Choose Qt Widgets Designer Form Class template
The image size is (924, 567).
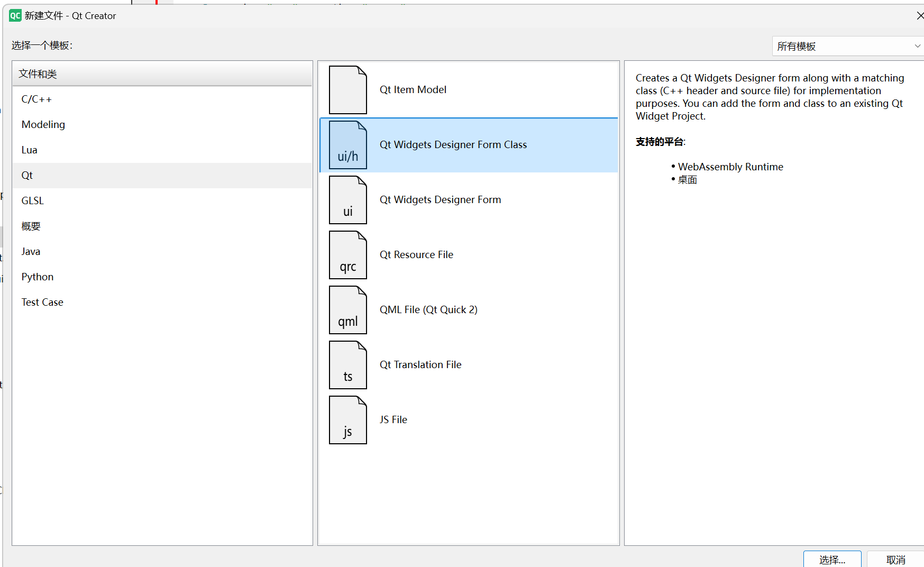tap(469, 145)
